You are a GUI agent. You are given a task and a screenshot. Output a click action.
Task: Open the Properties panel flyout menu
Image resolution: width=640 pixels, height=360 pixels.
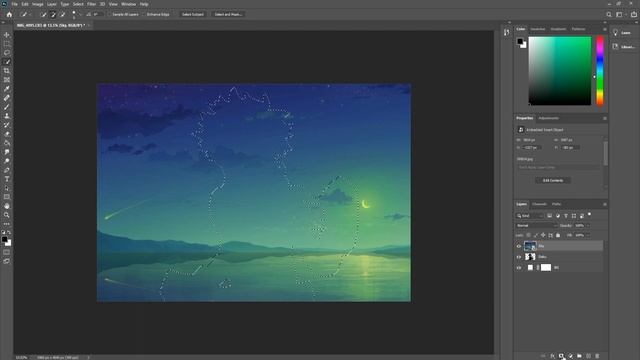tap(604, 118)
